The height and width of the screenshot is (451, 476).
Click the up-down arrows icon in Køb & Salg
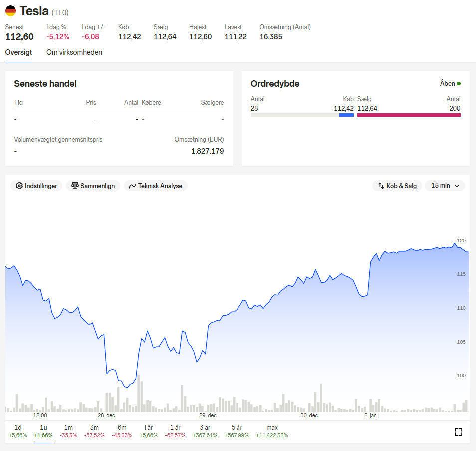click(381, 186)
